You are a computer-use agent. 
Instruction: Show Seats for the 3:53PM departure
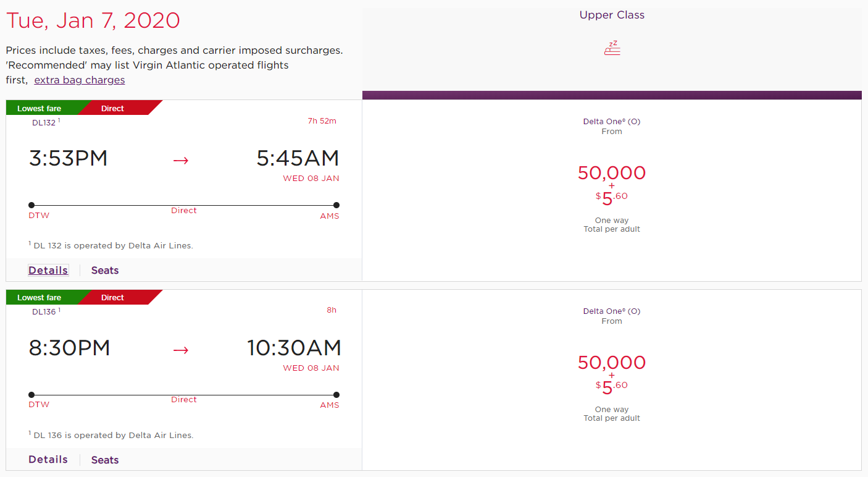click(x=105, y=270)
